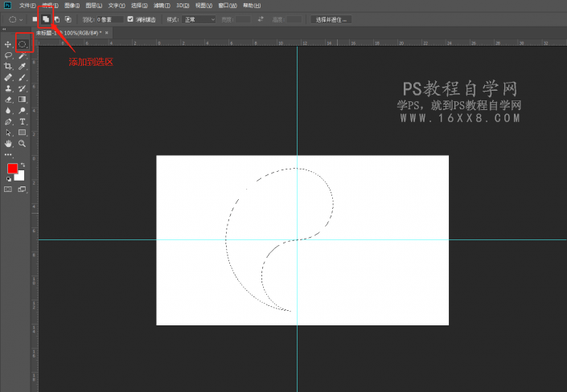Click the Feather pixel input field

click(x=109, y=19)
